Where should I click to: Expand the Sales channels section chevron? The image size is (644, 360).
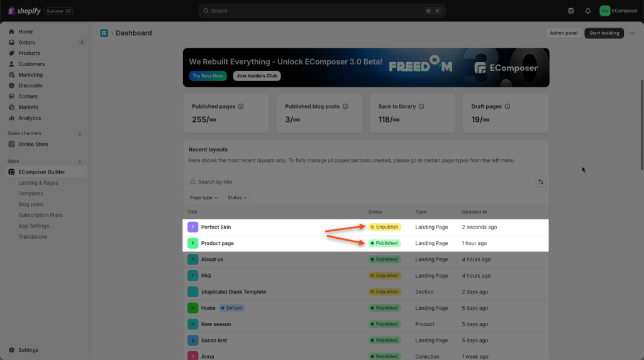[x=80, y=134]
